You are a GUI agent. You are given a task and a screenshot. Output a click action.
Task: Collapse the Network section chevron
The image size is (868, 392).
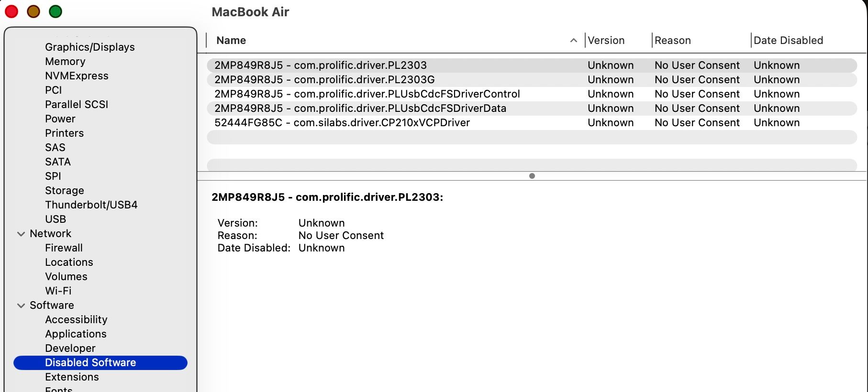(21, 234)
